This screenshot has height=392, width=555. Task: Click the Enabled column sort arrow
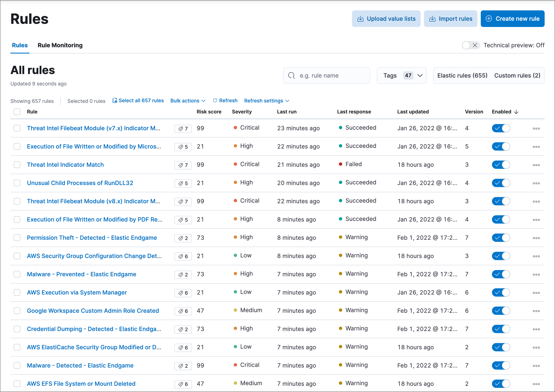(516, 112)
